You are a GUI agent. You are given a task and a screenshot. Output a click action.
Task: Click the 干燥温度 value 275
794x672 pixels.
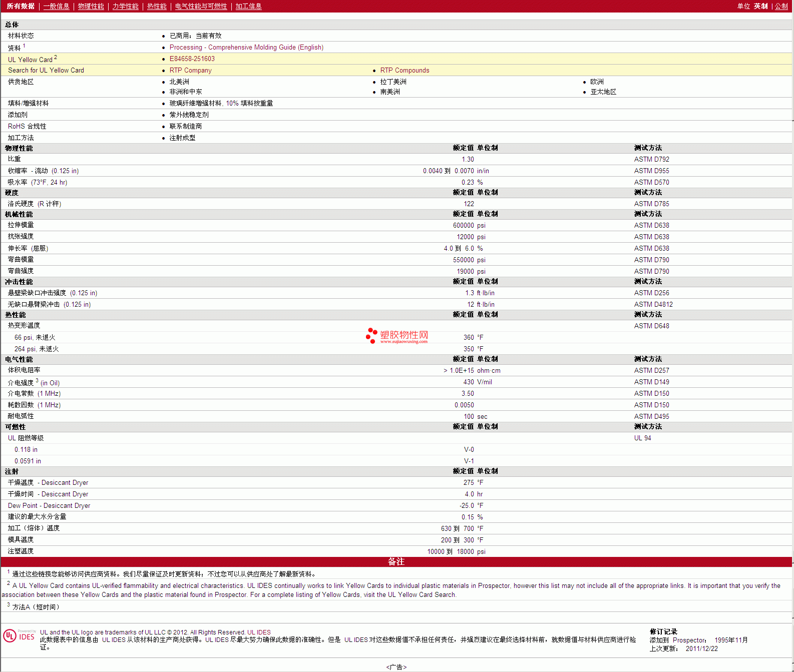(469, 482)
